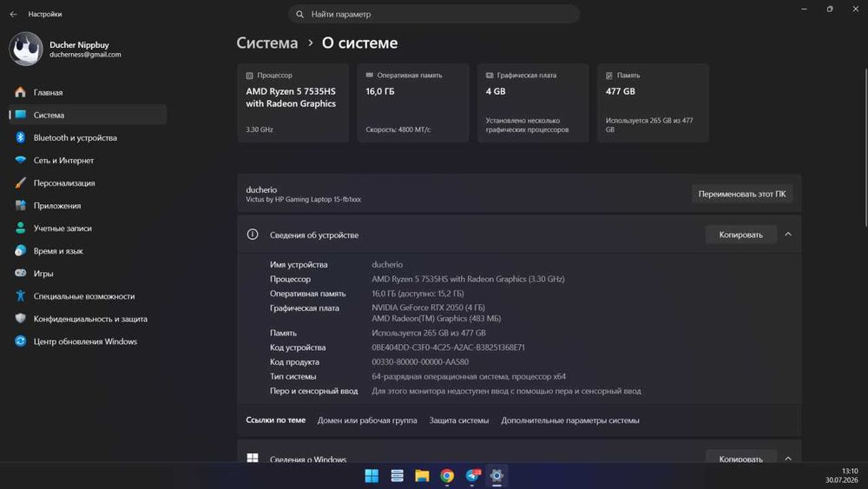Click the vertical scrollbar on the right
868x489 pixels.
865,148
